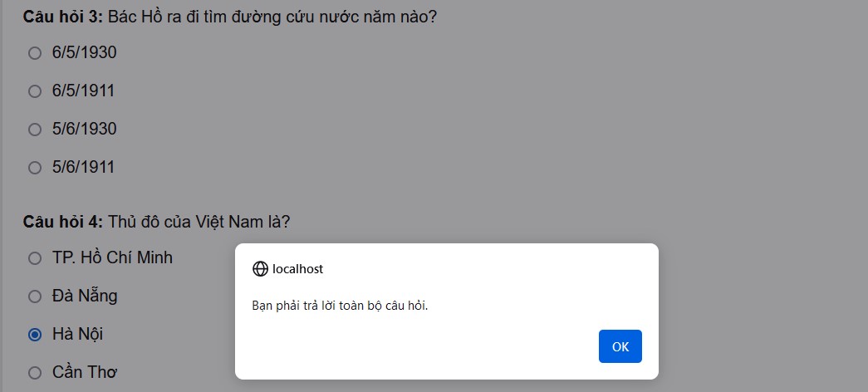Click the checked Hà Nội radio button
The width and height of the screenshot is (868, 392).
[x=35, y=335]
